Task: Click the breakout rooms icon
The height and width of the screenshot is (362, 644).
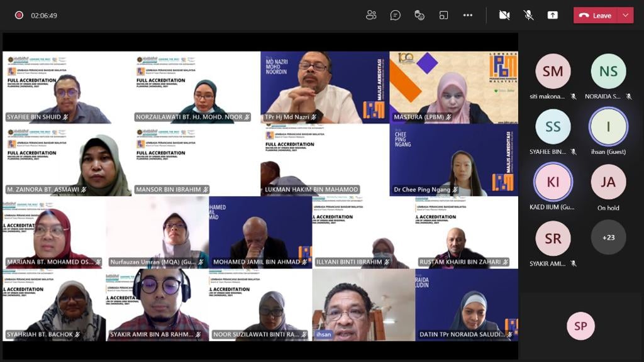Action: pyautogui.click(x=443, y=15)
